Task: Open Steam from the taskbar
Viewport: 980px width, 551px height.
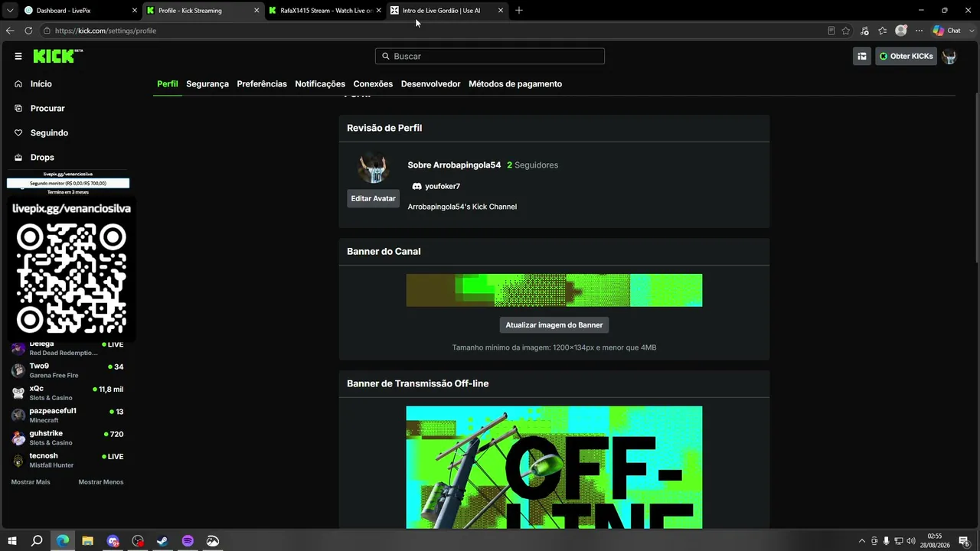Action: point(162,541)
